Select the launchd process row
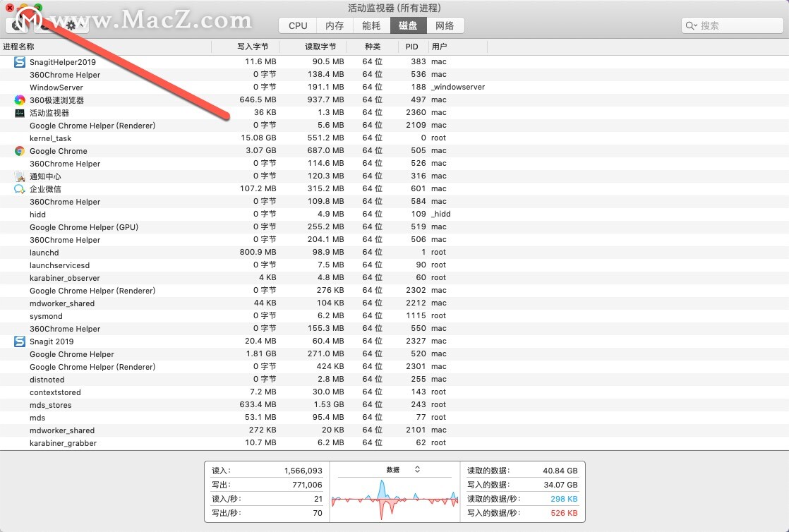 pyautogui.click(x=394, y=252)
